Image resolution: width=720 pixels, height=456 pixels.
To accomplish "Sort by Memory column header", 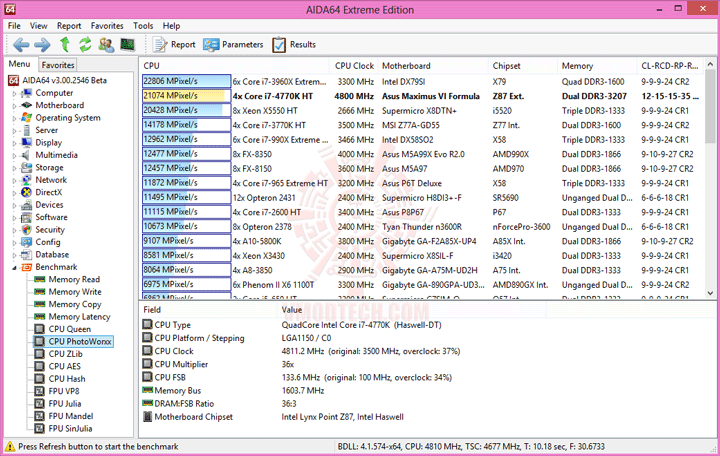I will [x=597, y=66].
